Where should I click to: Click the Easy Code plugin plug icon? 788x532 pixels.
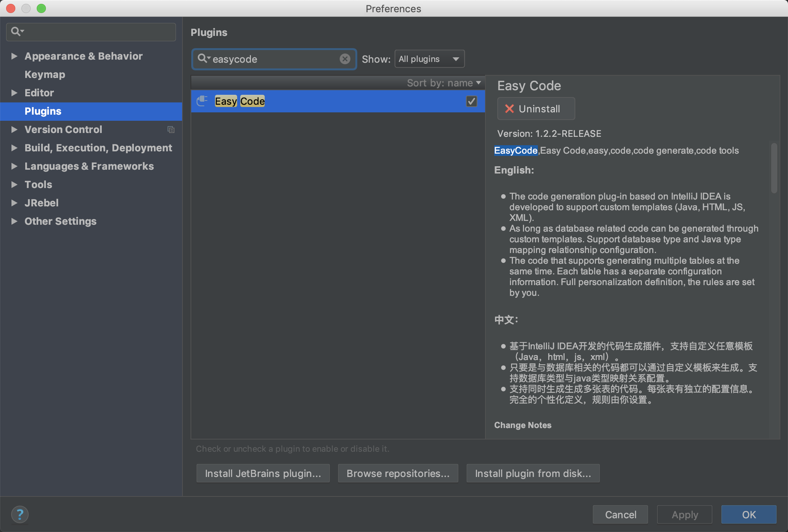(202, 101)
